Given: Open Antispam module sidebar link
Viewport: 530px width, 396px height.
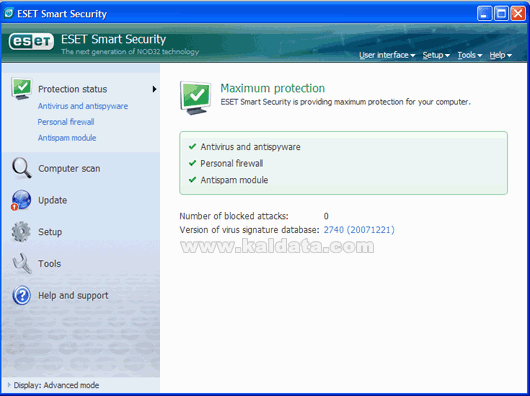Looking at the screenshot, I should pos(67,138).
